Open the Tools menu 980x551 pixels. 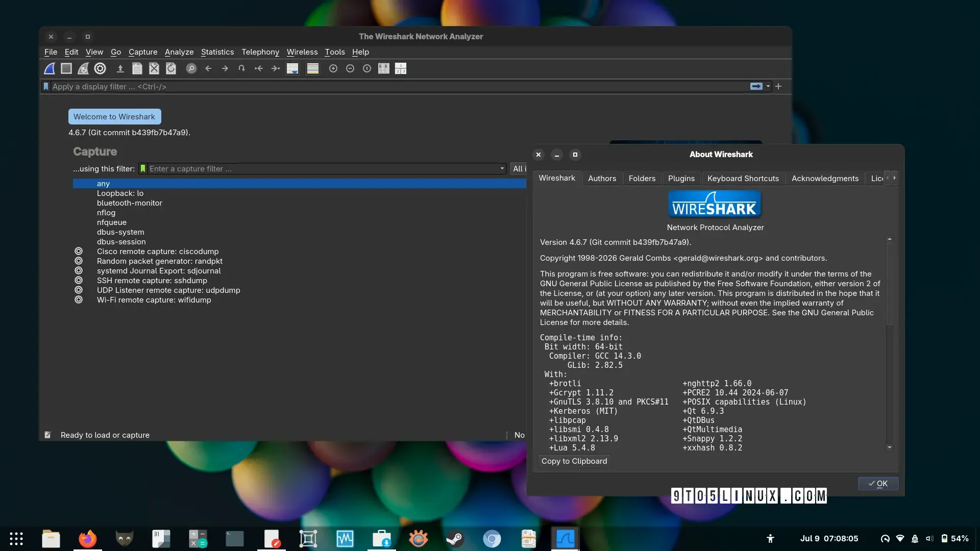(335, 52)
